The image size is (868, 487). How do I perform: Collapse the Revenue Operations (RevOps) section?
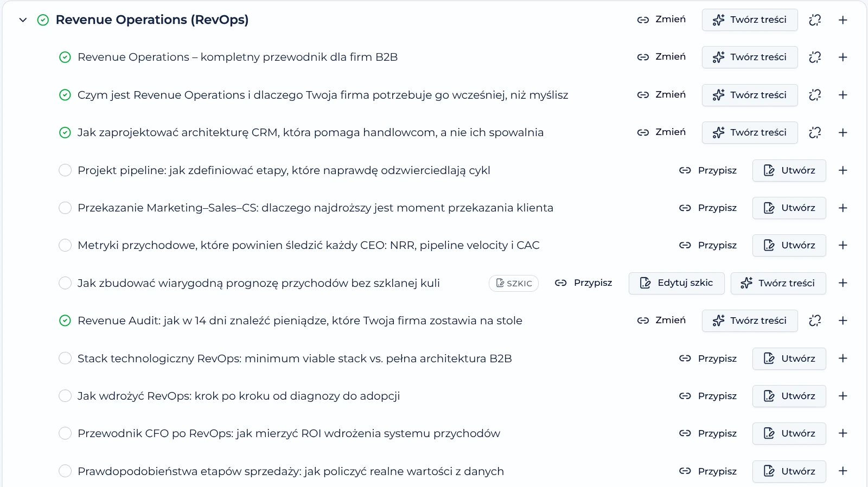(x=23, y=20)
